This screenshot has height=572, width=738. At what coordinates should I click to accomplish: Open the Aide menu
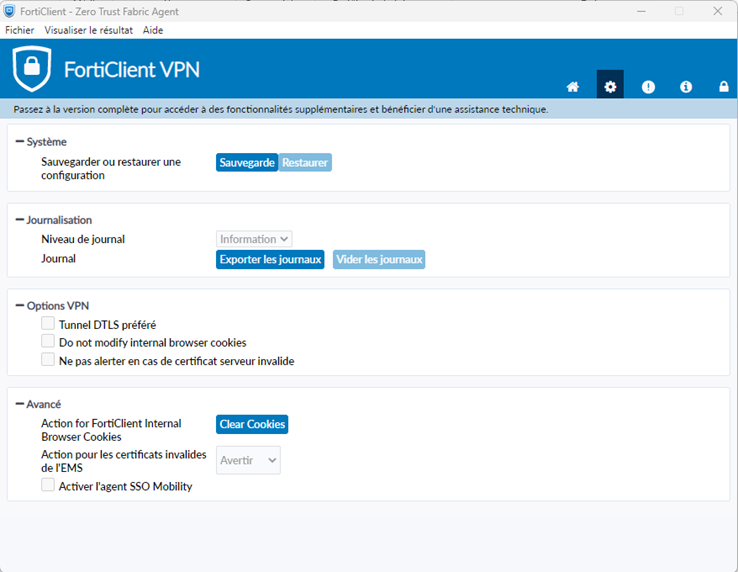point(153,30)
